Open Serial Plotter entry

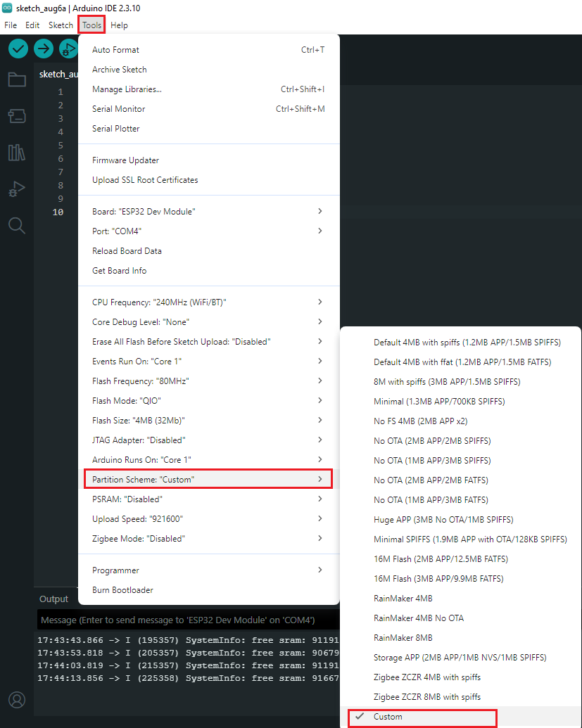(x=209, y=129)
